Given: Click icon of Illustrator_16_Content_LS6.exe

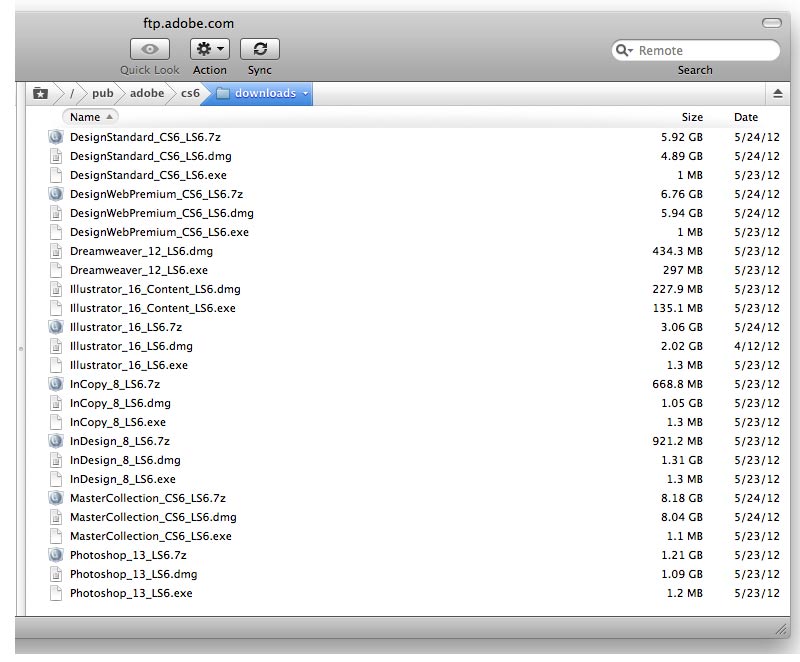Looking at the screenshot, I should (56, 308).
